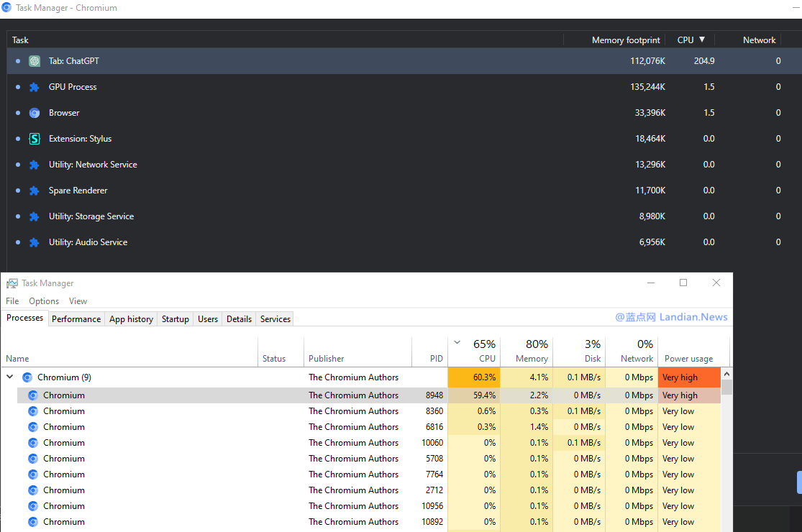The image size is (802, 532).
Task: Select the Tab: ChatGPT task row
Action: tap(404, 61)
